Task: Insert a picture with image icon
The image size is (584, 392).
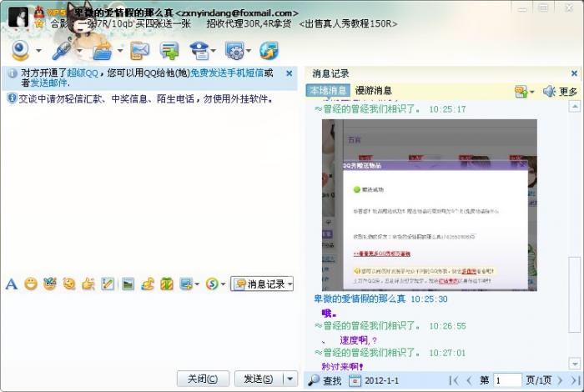Action: click(128, 284)
